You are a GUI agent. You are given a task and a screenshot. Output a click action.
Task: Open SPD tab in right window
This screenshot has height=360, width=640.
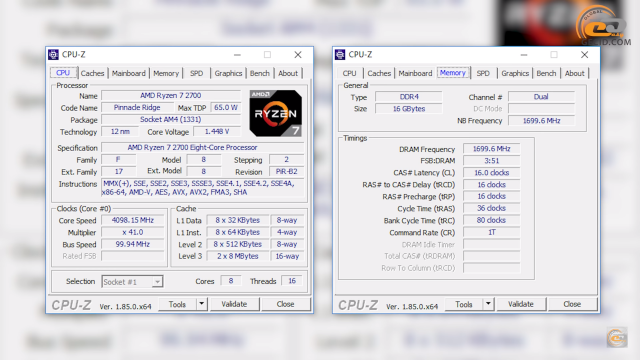tap(483, 73)
